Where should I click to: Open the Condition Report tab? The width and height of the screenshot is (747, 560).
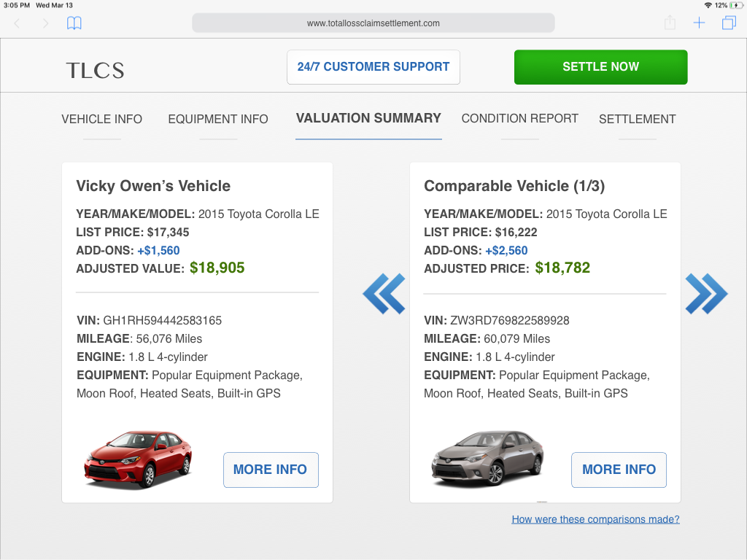pos(519,119)
